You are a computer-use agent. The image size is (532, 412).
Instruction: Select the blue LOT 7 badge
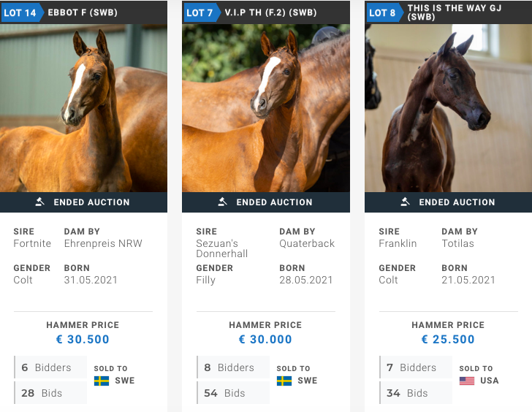[x=202, y=12]
